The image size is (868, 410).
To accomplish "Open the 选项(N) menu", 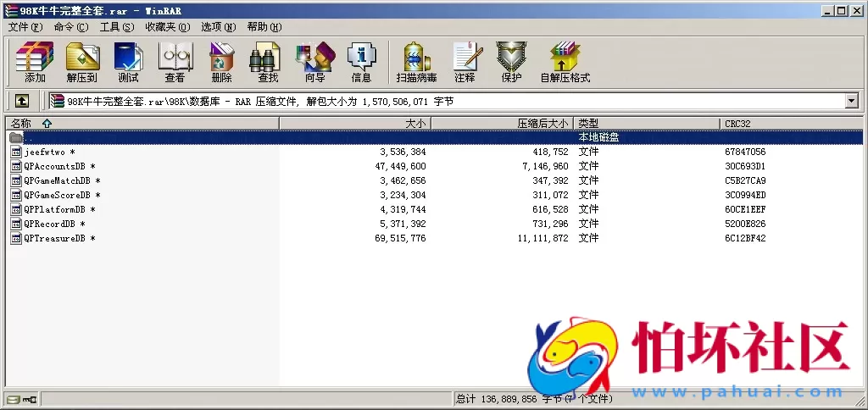I will [x=218, y=27].
